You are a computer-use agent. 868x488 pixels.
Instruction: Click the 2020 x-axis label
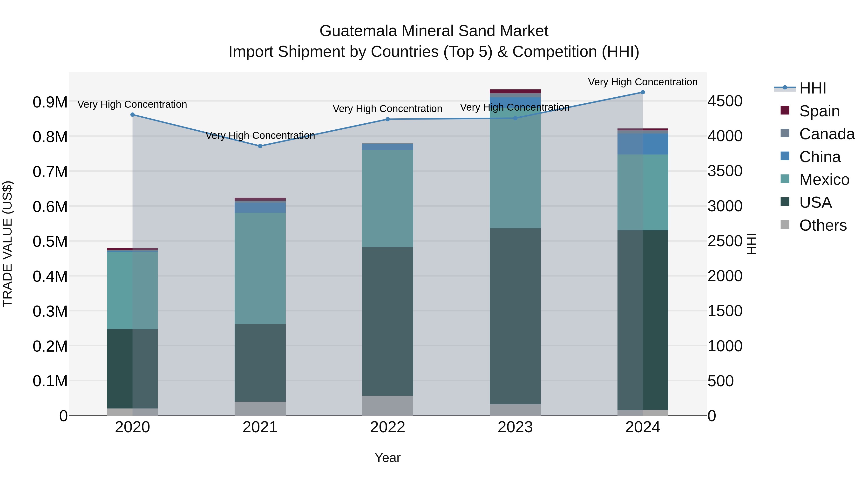point(132,427)
